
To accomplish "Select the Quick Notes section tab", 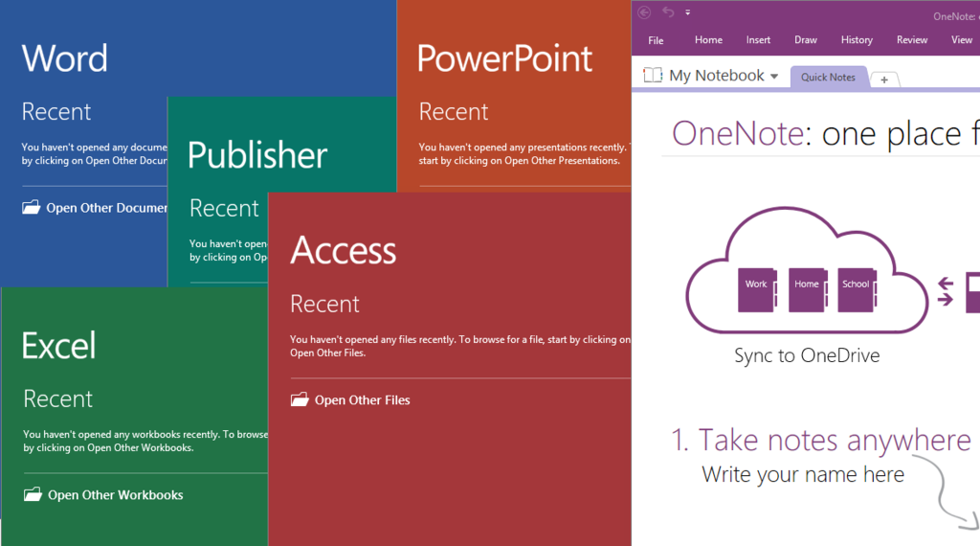I will (x=828, y=78).
